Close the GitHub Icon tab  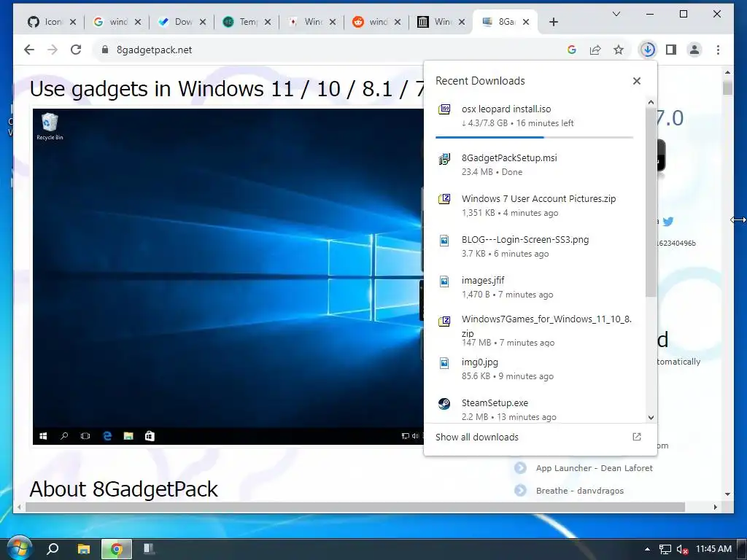tap(73, 22)
